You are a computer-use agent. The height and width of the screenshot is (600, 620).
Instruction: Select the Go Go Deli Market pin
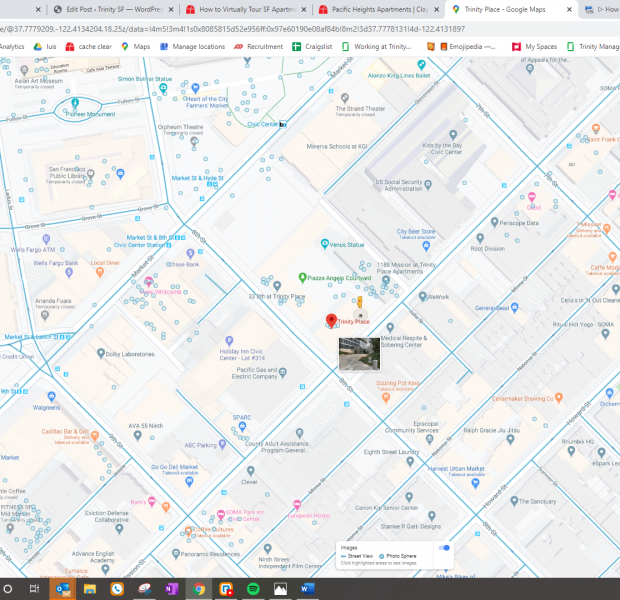(189, 481)
